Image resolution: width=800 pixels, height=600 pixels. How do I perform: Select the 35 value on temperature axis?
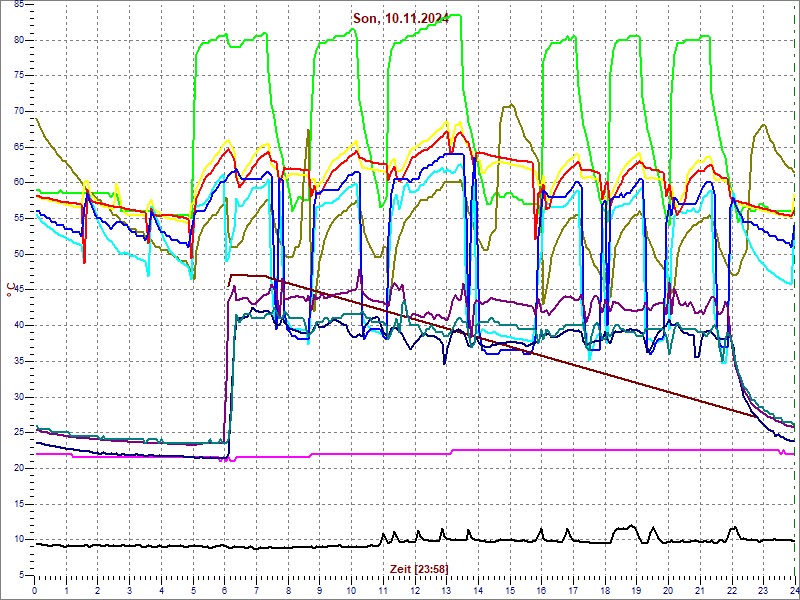pyautogui.click(x=17, y=361)
